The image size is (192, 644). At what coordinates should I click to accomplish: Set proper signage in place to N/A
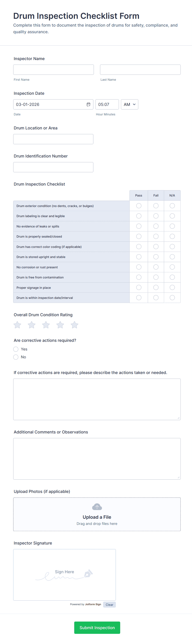point(172,288)
